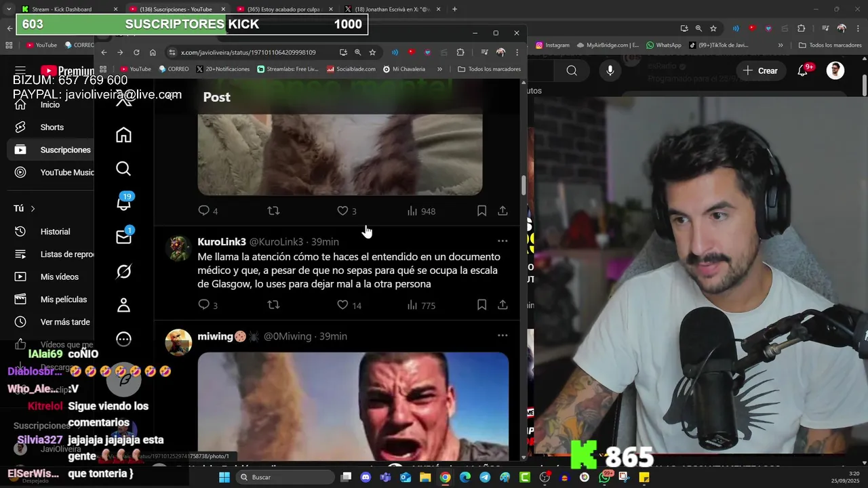Open Windows Start button
Image resolution: width=868 pixels, height=488 pixels.
click(x=224, y=477)
